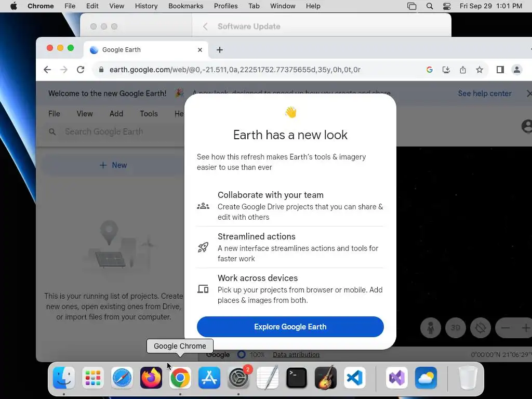Launch Safari from the Dock
The width and height of the screenshot is (532, 399).
(x=122, y=378)
